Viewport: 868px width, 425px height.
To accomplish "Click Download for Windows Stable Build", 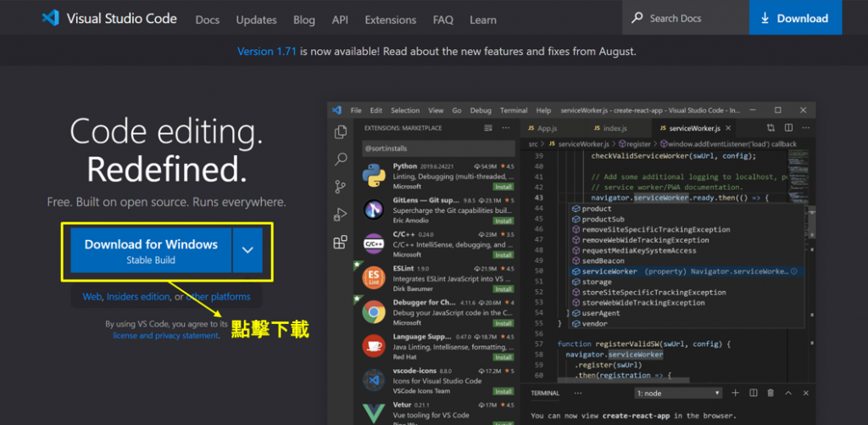I will coord(151,250).
